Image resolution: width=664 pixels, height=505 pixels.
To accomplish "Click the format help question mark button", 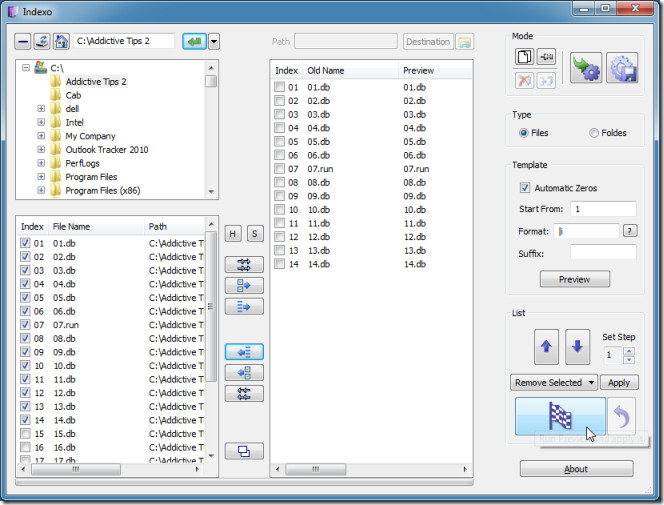I will click(x=629, y=230).
